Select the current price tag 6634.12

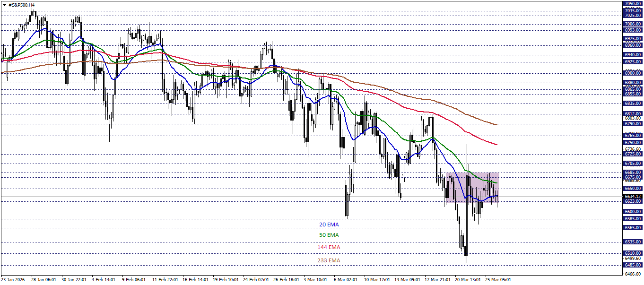coord(632,195)
